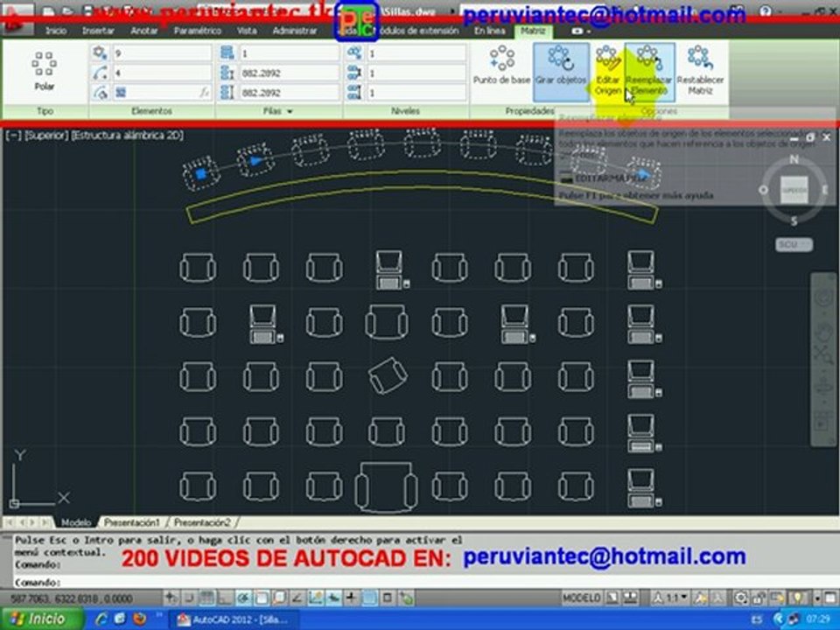Open the Vista ribbon tab
This screenshot has width=840, height=630.
[247, 31]
